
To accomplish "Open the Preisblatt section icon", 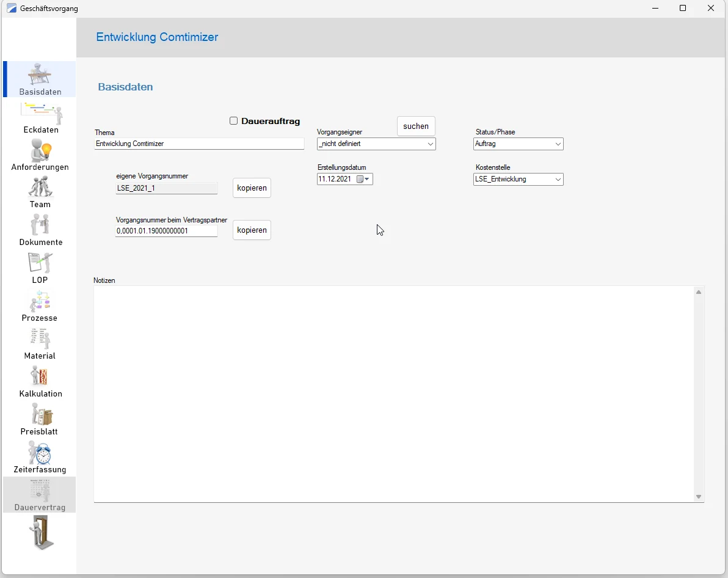I will pos(41,414).
